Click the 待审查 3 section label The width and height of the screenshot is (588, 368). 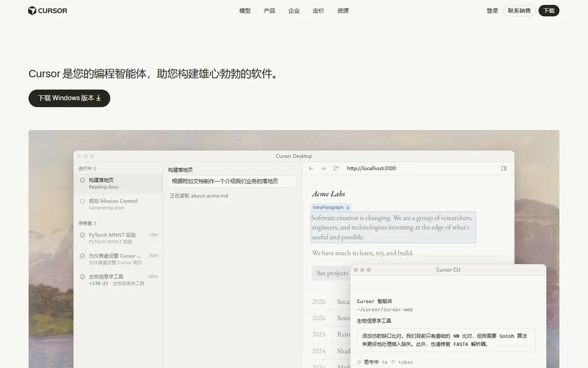pos(87,223)
